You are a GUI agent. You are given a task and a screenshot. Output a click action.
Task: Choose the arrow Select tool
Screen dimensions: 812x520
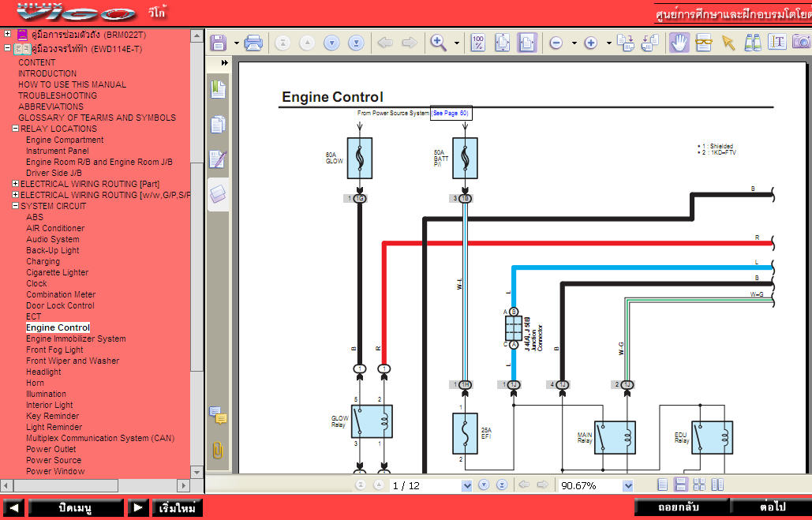click(x=728, y=43)
